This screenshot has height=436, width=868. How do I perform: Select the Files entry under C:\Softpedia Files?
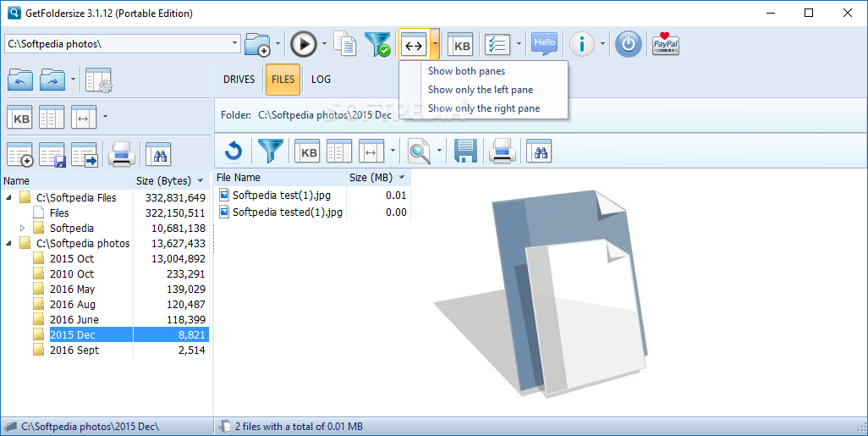[x=59, y=212]
